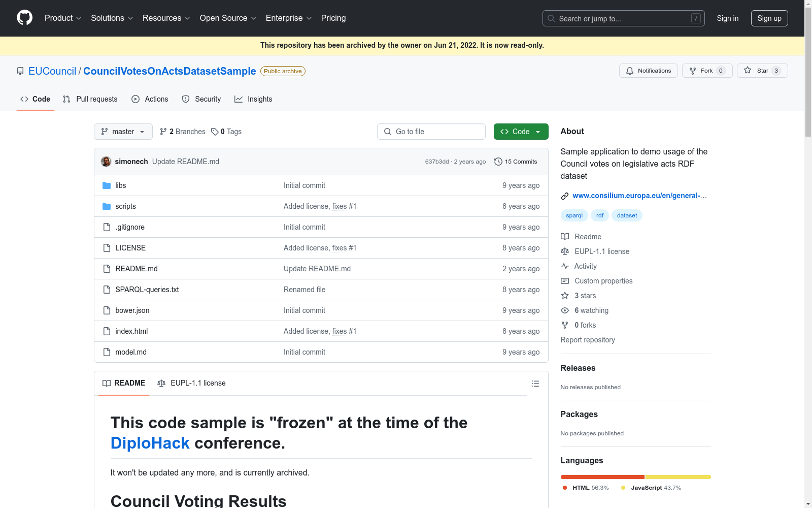This screenshot has width=812, height=508.
Task: Click the Notifications button
Action: pos(649,71)
